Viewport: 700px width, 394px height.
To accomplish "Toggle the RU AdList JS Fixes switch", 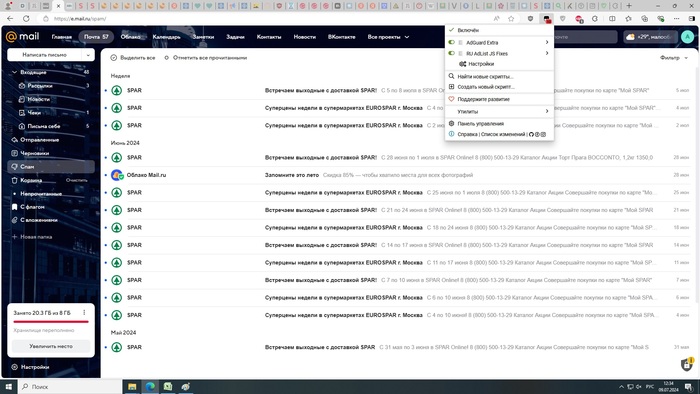I will [x=451, y=54].
